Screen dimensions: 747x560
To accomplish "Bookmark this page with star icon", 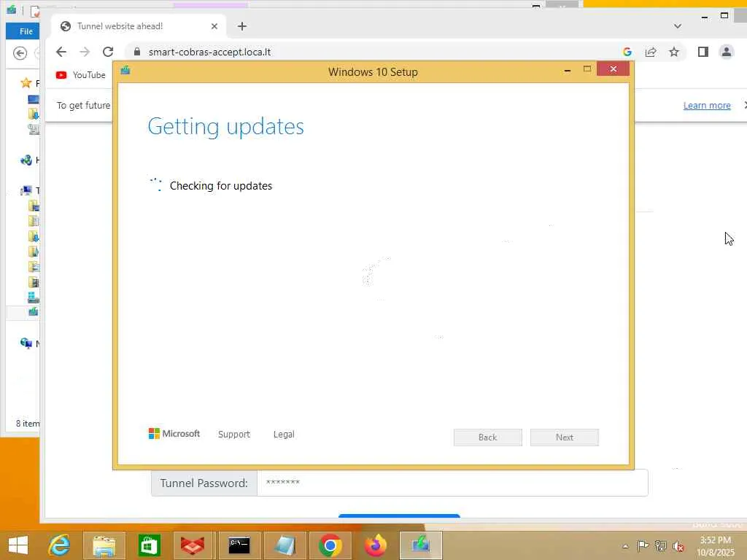I will [x=674, y=52].
